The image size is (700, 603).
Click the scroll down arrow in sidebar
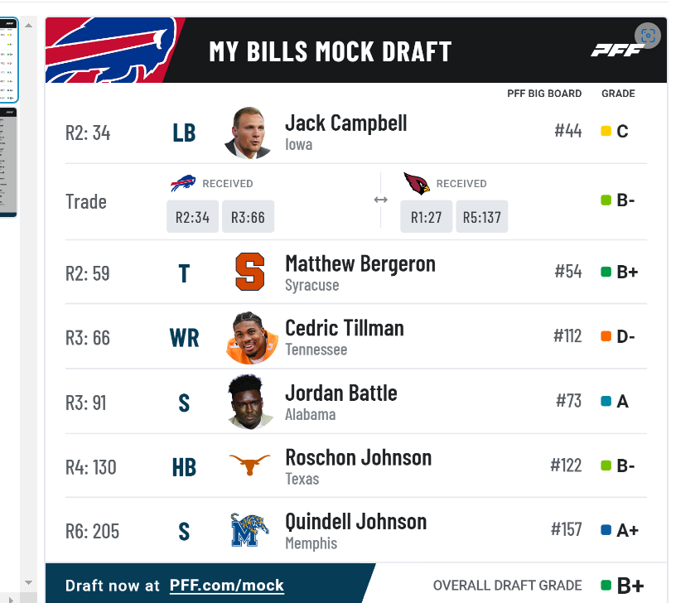click(x=28, y=582)
